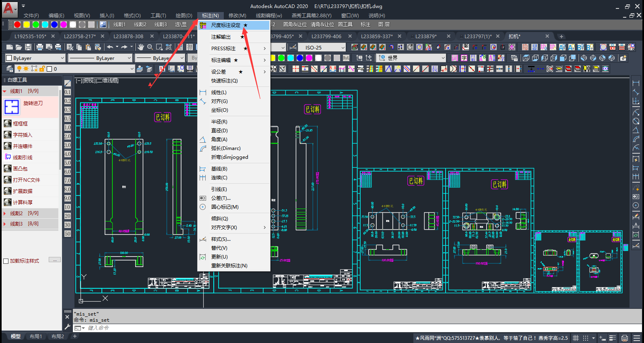Click the New drawing icon
This screenshot has width=644, height=343.
click(10, 47)
